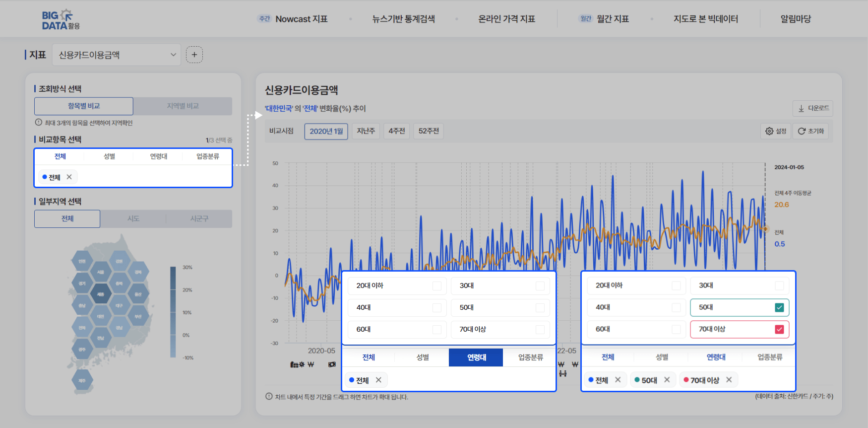Tick 60대 in the popup containing checked 50대
868x428 pixels.
tap(676, 329)
